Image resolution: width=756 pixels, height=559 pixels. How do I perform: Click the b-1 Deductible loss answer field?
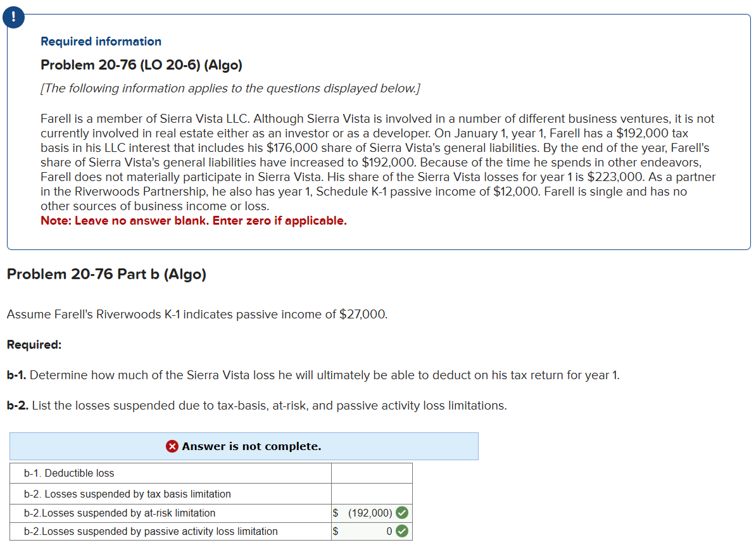coord(372,474)
